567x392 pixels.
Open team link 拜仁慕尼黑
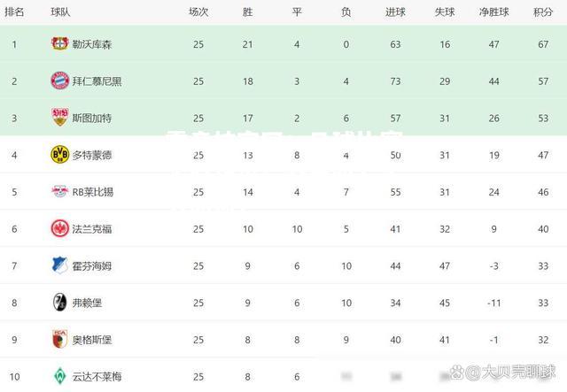click(x=97, y=81)
